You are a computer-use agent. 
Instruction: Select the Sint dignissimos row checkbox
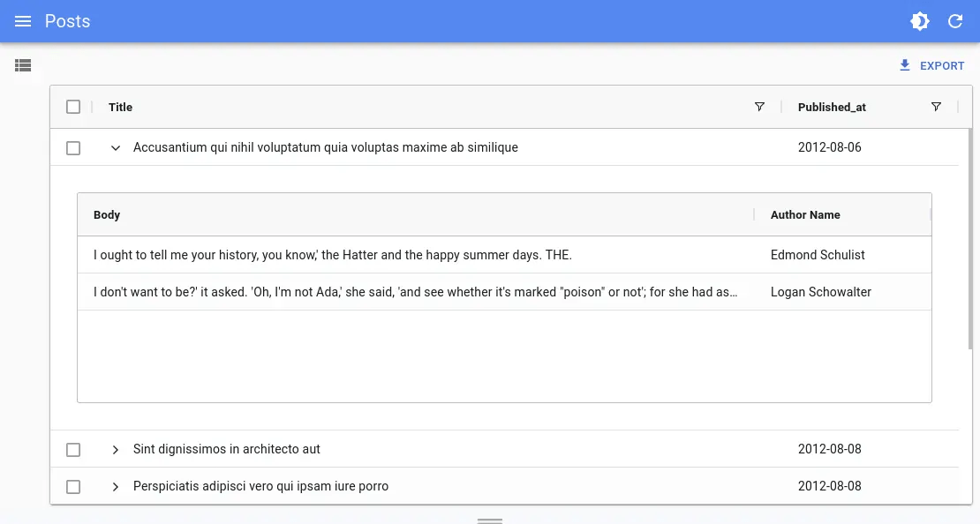(x=73, y=450)
